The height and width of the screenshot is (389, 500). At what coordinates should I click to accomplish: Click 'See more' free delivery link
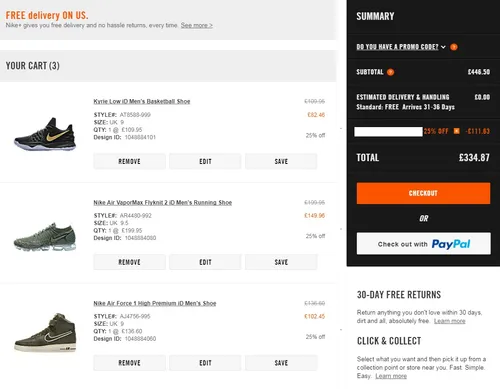197,25
